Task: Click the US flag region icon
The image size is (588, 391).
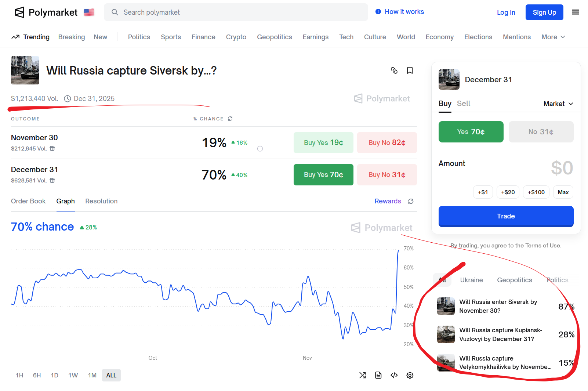Action: point(89,12)
